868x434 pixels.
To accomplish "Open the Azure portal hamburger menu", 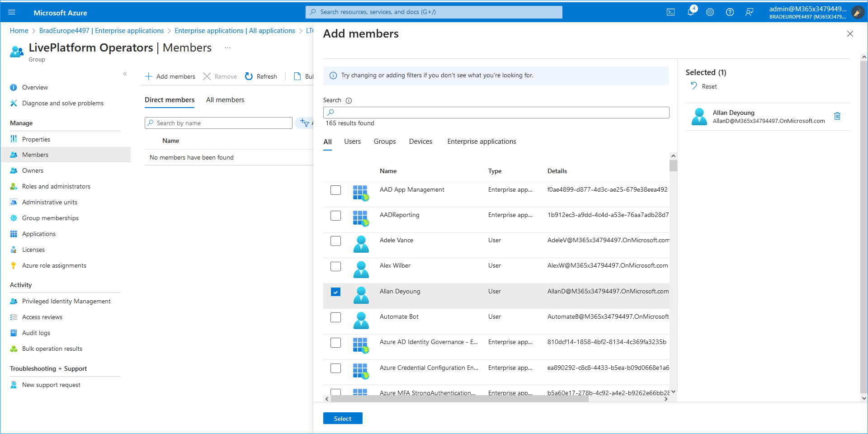I will pos(12,12).
